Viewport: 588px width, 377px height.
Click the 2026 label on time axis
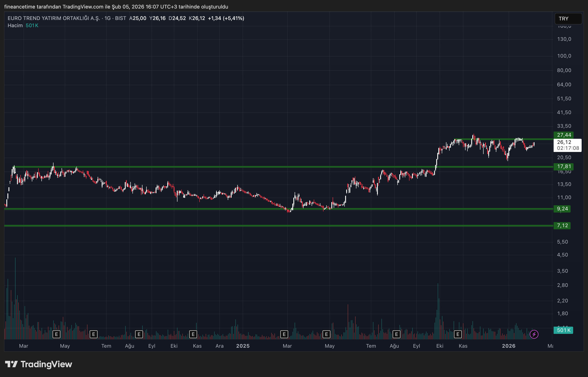509,346
